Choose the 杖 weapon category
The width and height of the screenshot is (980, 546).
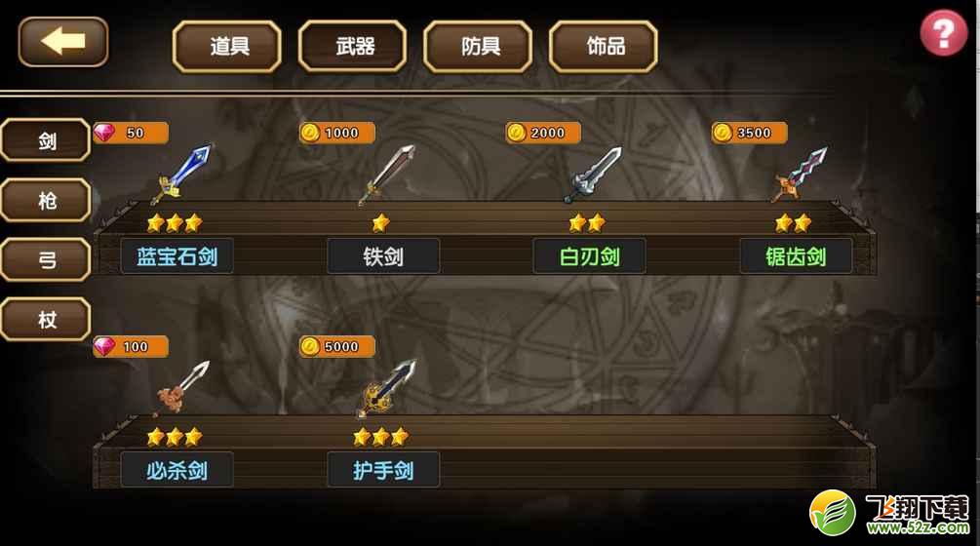click(x=46, y=319)
